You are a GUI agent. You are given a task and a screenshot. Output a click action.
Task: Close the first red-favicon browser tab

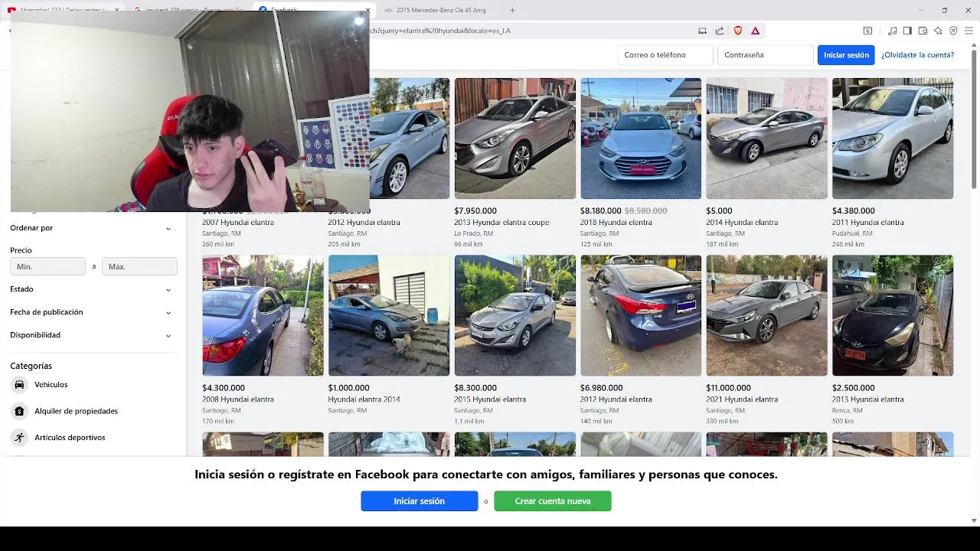click(x=118, y=10)
